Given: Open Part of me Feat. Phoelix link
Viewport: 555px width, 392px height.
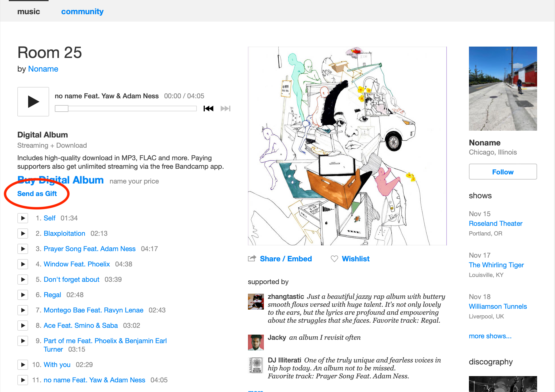Looking at the screenshot, I should coord(105,341).
